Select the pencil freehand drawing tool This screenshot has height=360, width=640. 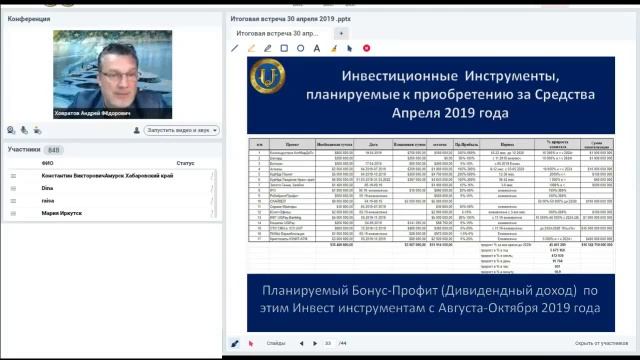point(268,48)
